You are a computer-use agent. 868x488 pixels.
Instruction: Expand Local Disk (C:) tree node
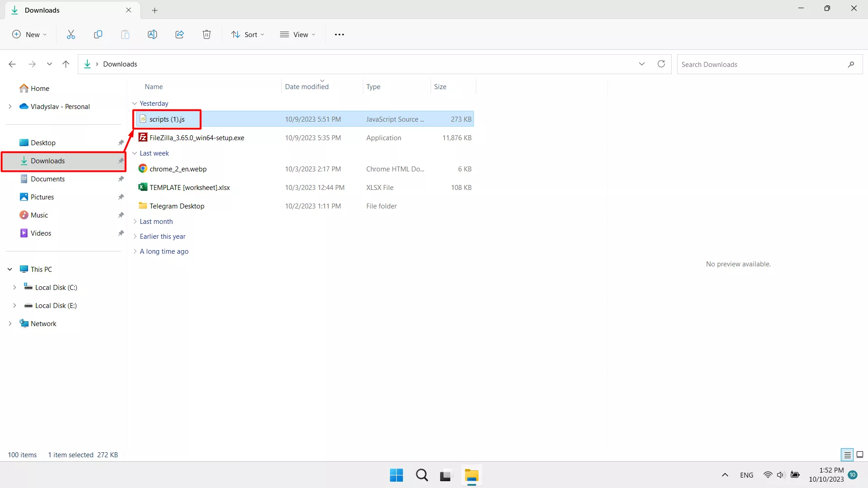pyautogui.click(x=14, y=288)
